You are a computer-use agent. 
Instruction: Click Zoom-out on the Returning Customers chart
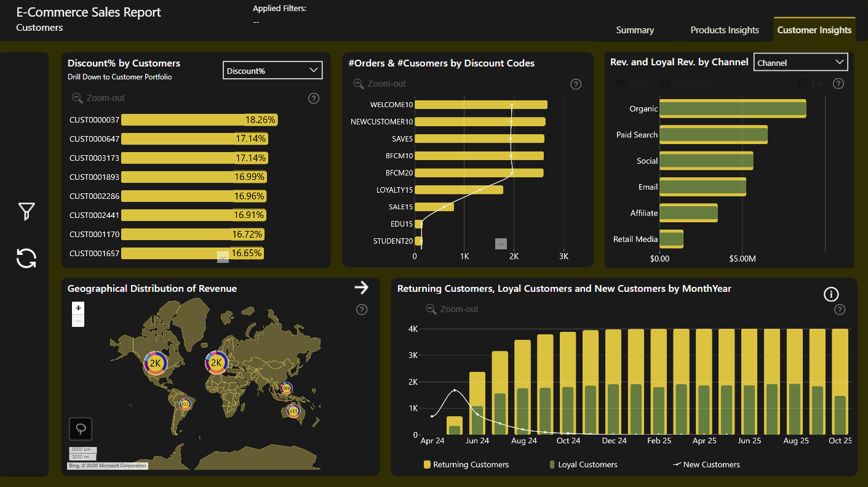click(452, 309)
